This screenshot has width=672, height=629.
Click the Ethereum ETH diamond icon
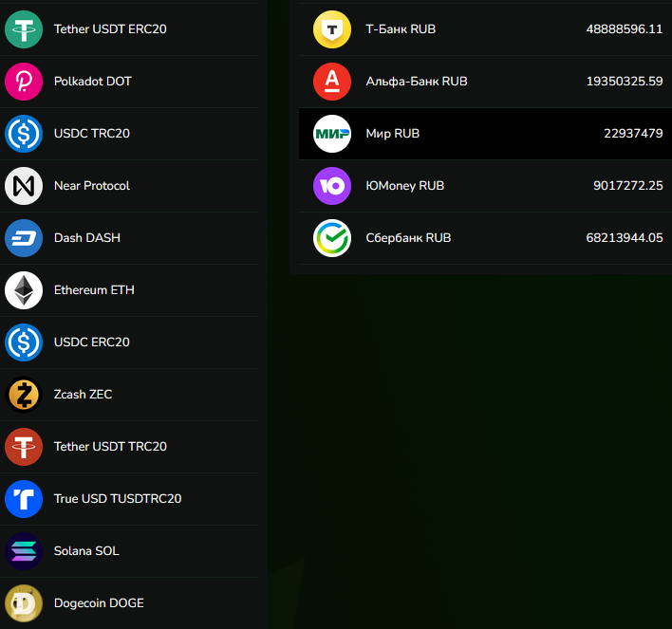tap(24, 290)
